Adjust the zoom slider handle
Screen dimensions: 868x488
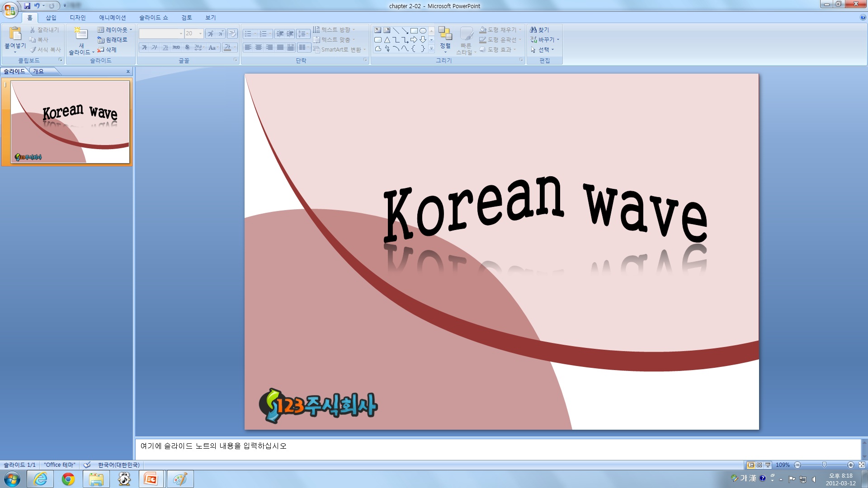[x=824, y=465]
